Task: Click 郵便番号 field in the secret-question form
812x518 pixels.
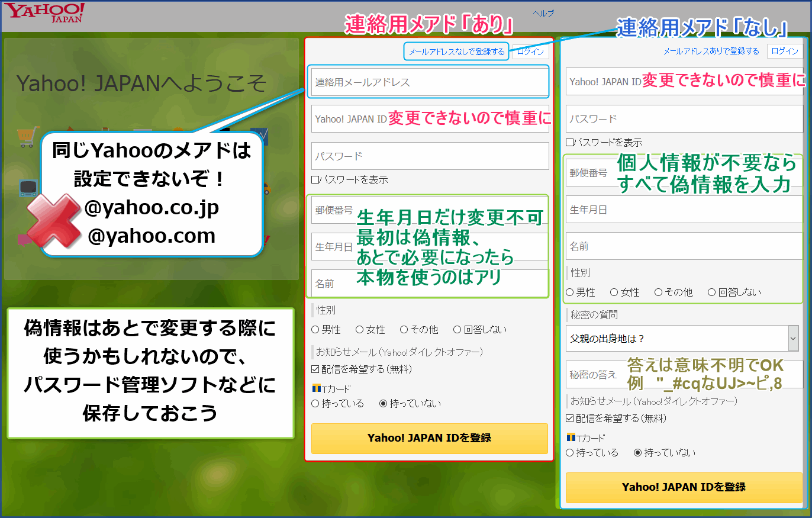Action: point(684,173)
